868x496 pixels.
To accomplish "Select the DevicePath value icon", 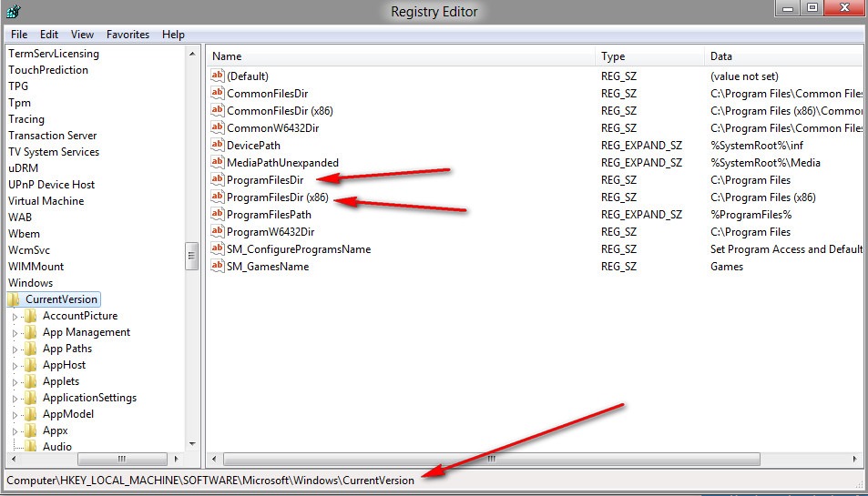I will click(x=217, y=145).
